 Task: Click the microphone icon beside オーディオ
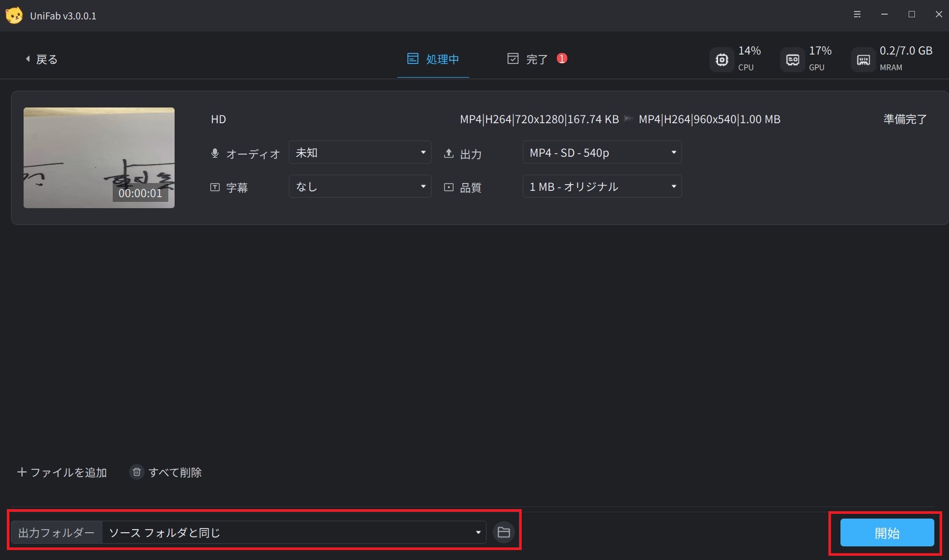[x=215, y=154]
